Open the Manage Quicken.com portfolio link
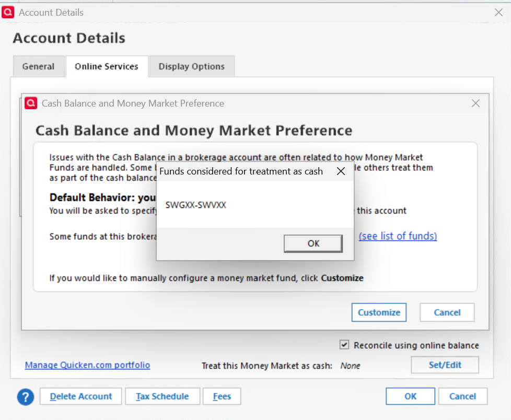Viewport: 511px width, 420px height. point(88,365)
